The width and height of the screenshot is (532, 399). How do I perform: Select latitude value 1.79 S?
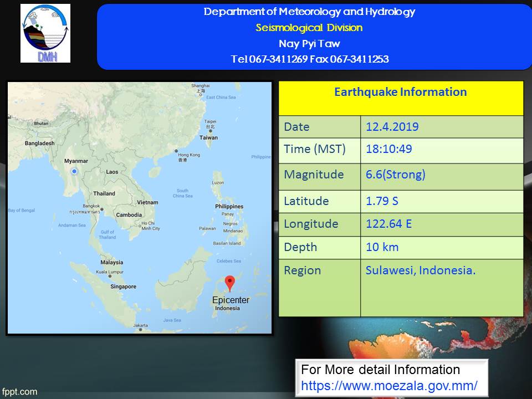pyautogui.click(x=382, y=201)
